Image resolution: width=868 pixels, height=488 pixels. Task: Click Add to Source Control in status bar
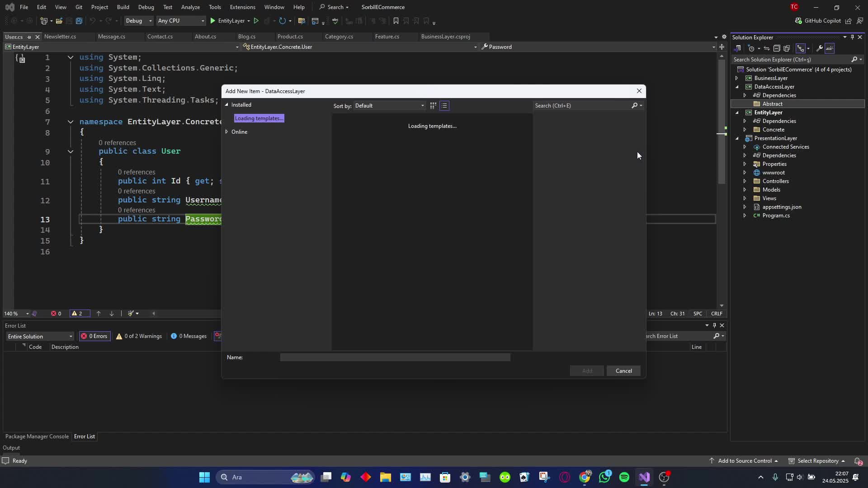click(x=745, y=461)
